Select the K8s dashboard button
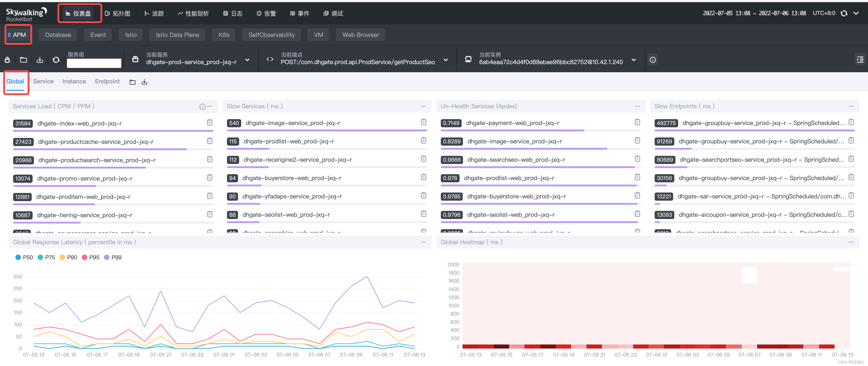868x366 pixels. [224, 35]
